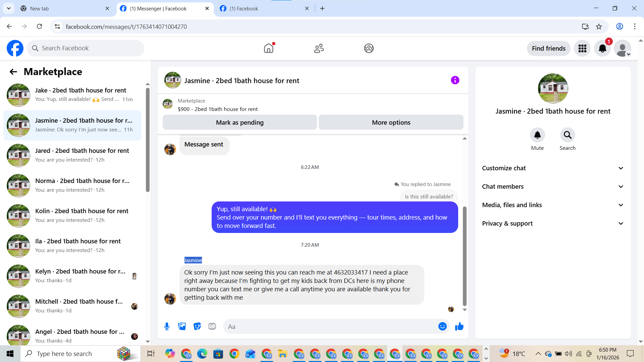Click the Find friends button
Viewport: 644px width, 362px height.
click(x=548, y=49)
